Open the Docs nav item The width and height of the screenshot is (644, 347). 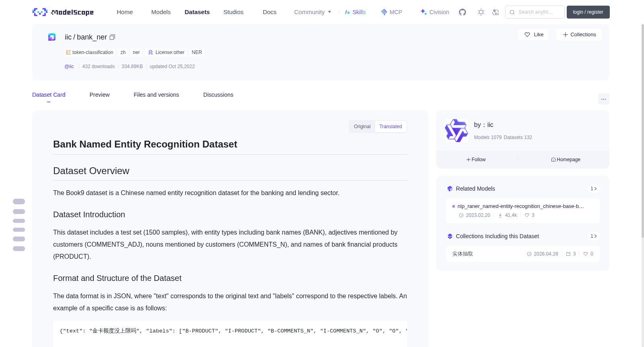[270, 12]
